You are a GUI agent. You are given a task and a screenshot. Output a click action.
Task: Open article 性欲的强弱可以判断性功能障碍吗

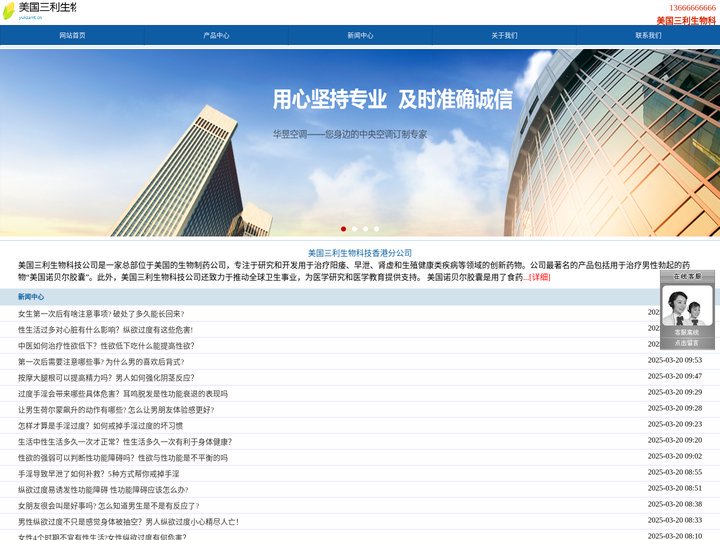coord(123,458)
